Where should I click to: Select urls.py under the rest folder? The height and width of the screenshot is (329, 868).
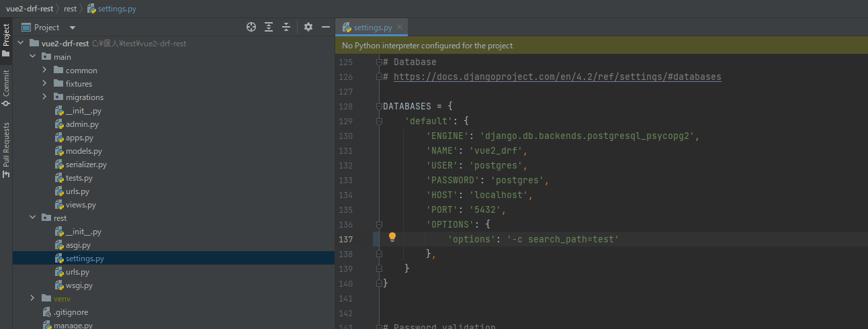point(77,272)
